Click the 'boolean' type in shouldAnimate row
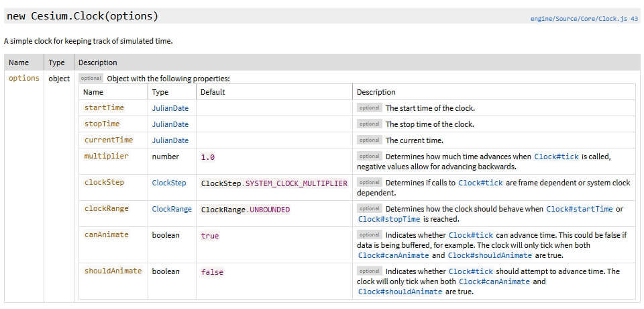Viewport: 644px width, 309px height. pos(166,271)
